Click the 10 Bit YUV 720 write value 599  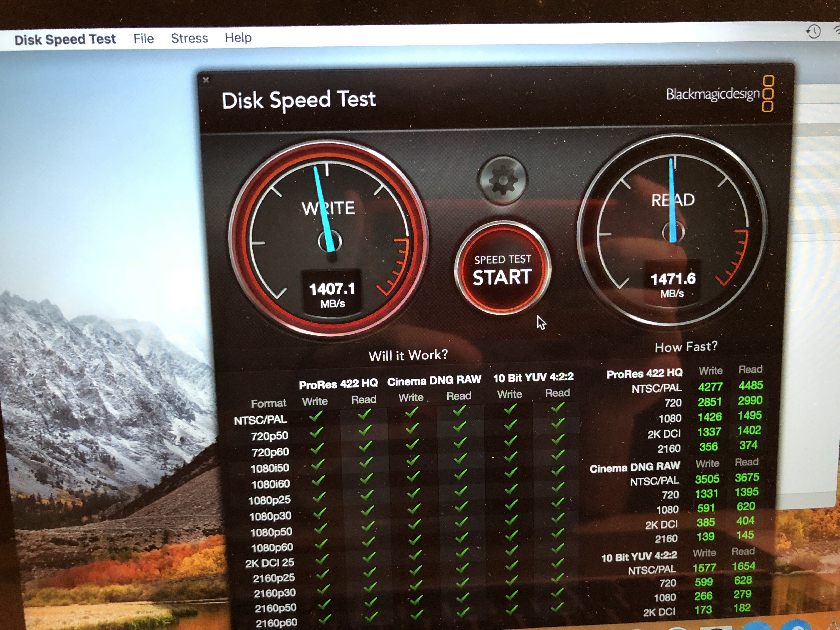[704, 582]
